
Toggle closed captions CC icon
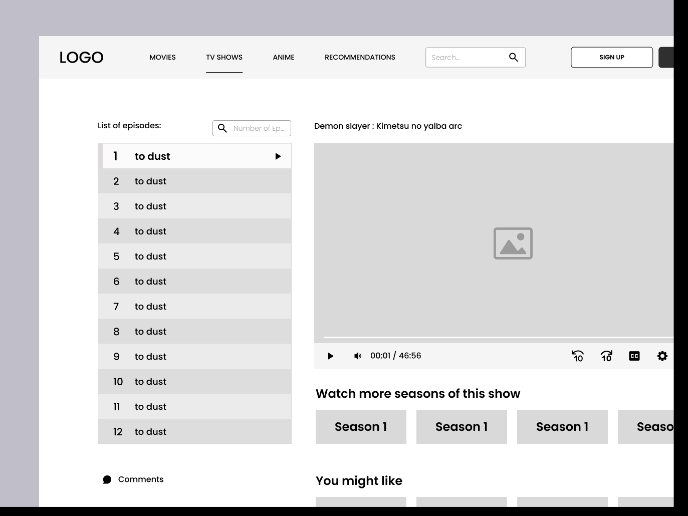(634, 356)
